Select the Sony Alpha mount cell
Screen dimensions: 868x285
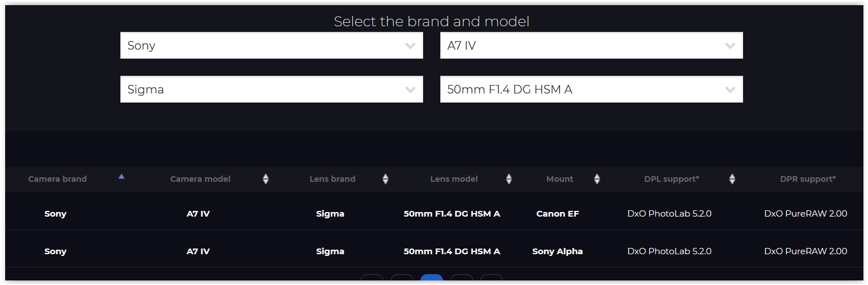pos(557,251)
